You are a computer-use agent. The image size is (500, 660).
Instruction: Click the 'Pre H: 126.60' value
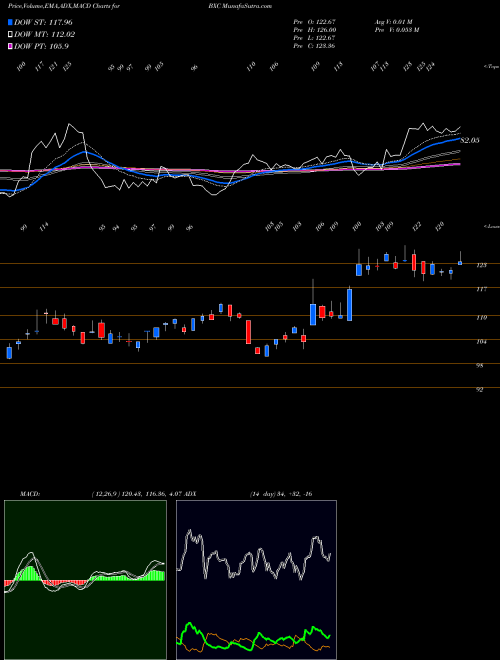click(x=314, y=30)
